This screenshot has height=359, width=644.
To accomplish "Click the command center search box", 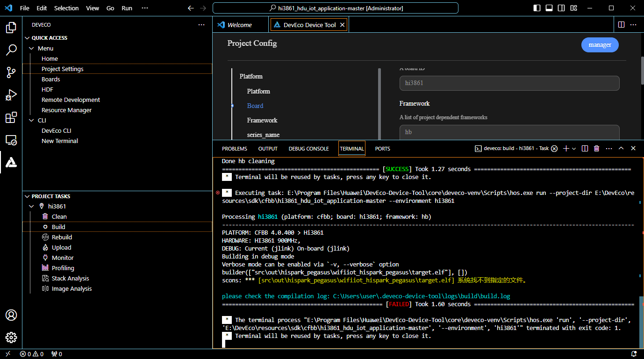I will 336,8.
